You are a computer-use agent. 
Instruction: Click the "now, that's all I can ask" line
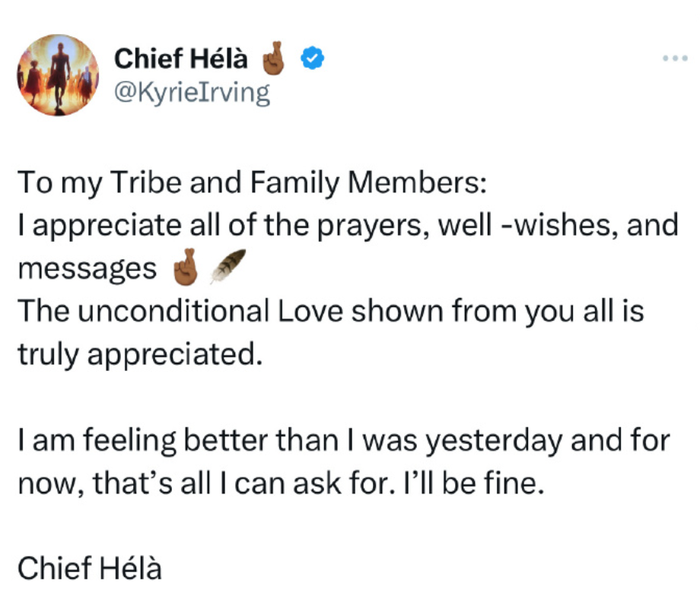[x=282, y=484]
